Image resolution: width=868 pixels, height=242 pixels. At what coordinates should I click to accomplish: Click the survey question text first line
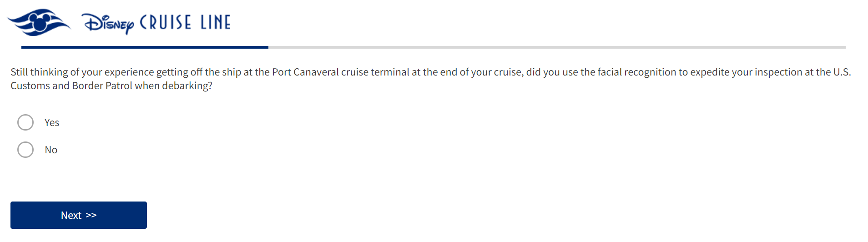(430, 72)
